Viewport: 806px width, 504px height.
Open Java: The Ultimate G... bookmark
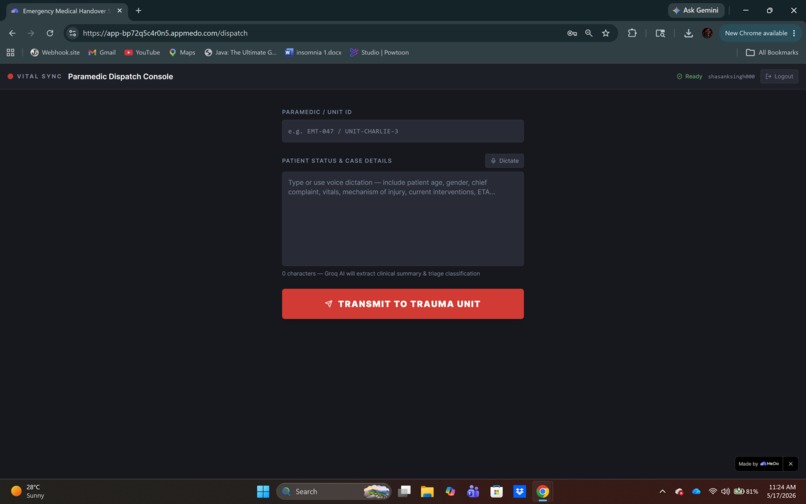tap(240, 52)
